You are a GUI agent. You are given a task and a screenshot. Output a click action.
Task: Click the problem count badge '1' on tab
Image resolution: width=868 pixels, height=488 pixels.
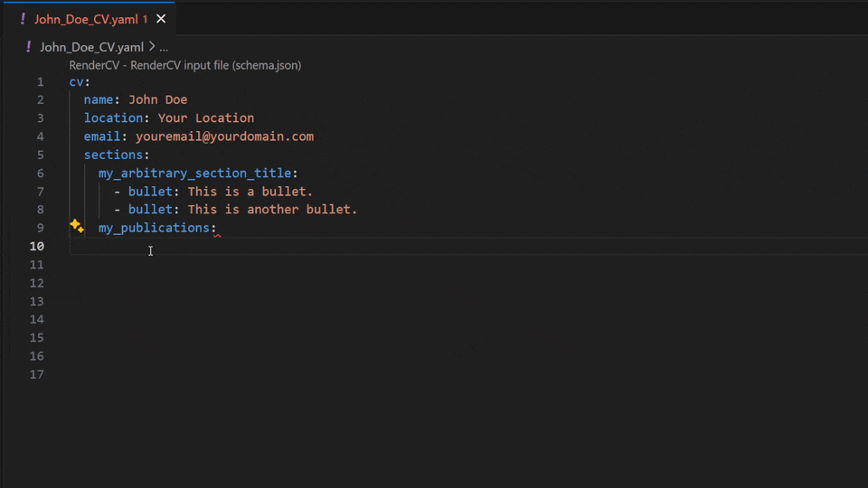[145, 19]
